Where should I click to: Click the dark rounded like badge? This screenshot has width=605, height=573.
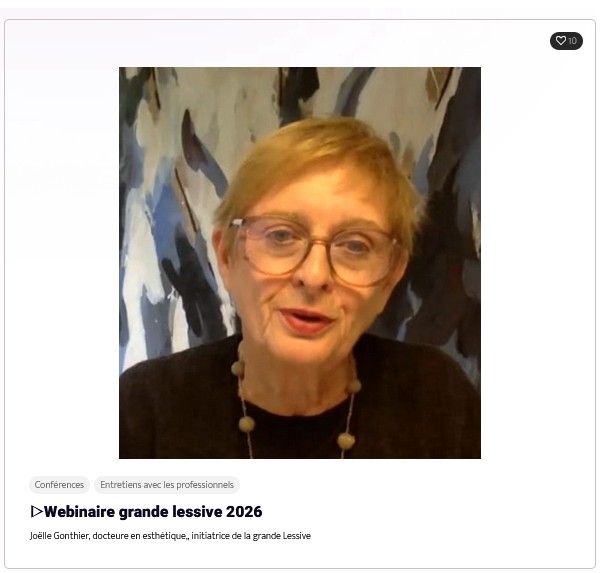pyautogui.click(x=566, y=41)
